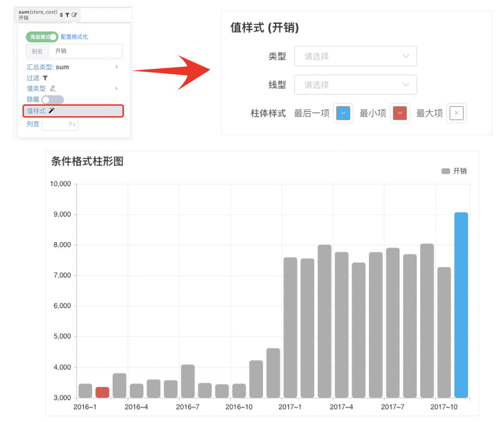Click the filter funnel icon in field header
This screenshot has width=504, height=422.
[x=68, y=15]
